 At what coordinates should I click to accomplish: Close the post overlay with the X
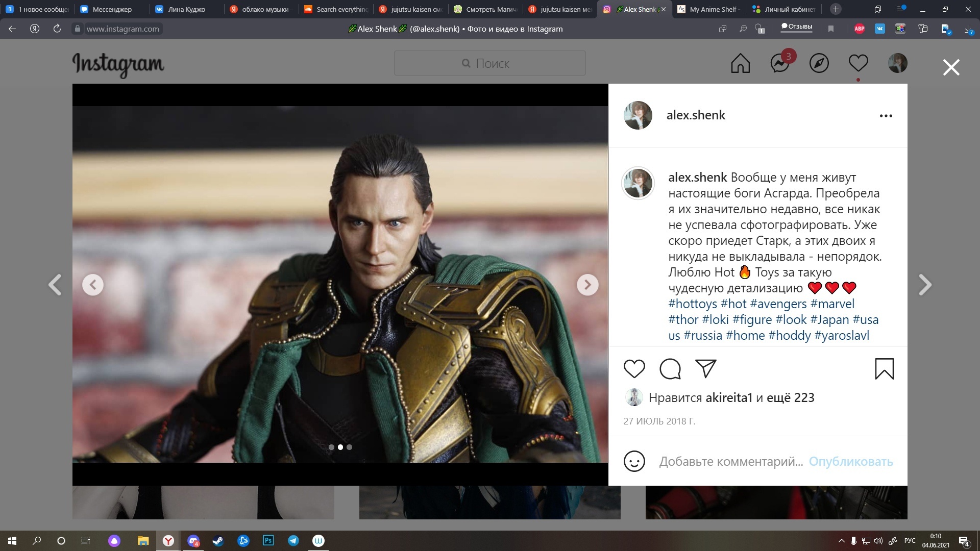point(951,67)
